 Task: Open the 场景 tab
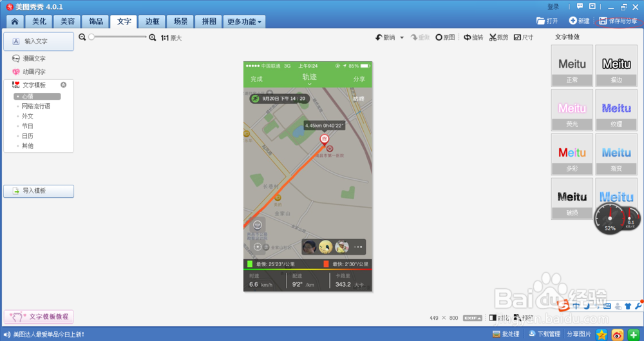(180, 22)
